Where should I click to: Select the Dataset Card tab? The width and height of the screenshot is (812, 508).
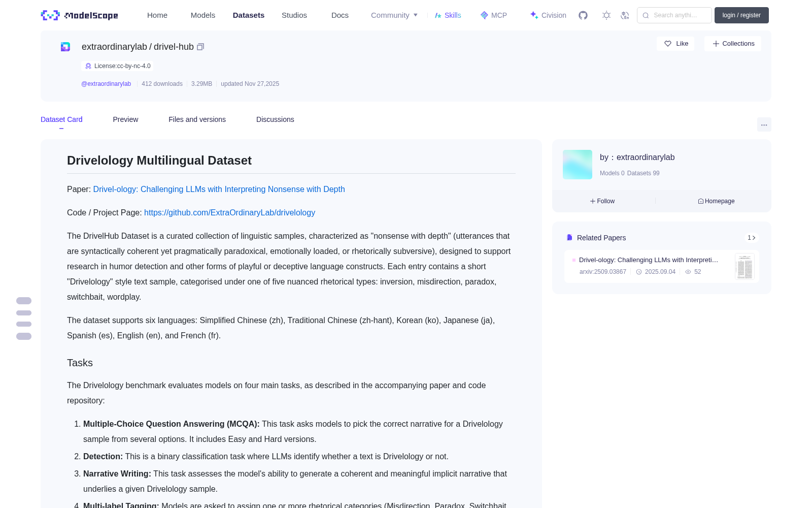pos(61,119)
